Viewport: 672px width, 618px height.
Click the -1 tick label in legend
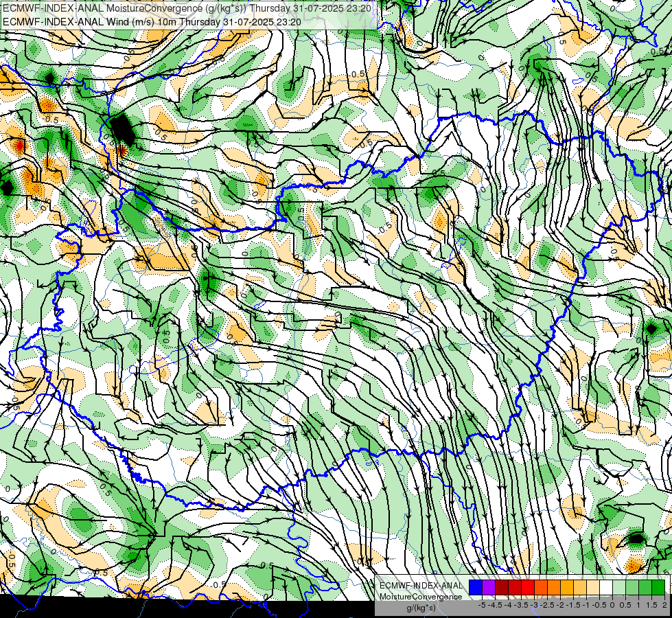[x=586, y=605]
